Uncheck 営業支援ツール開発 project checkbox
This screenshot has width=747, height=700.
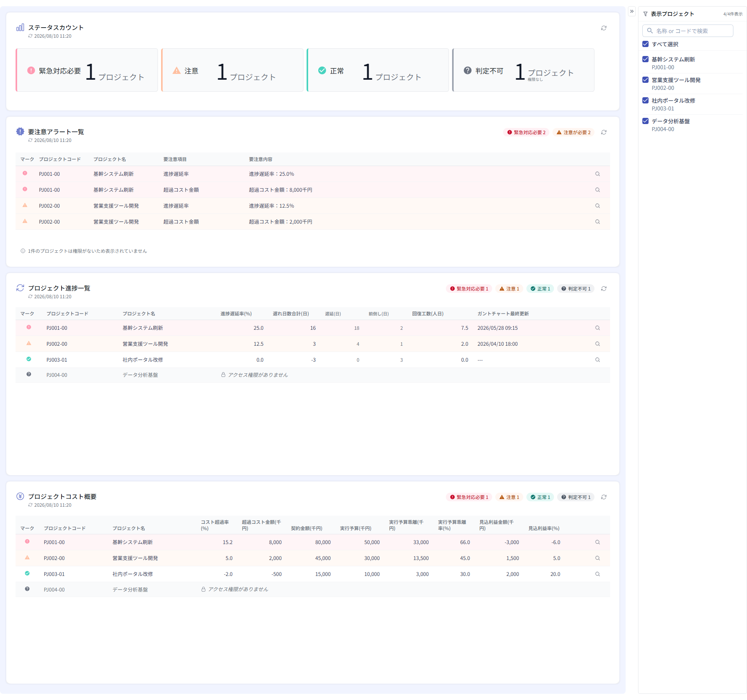[645, 80]
